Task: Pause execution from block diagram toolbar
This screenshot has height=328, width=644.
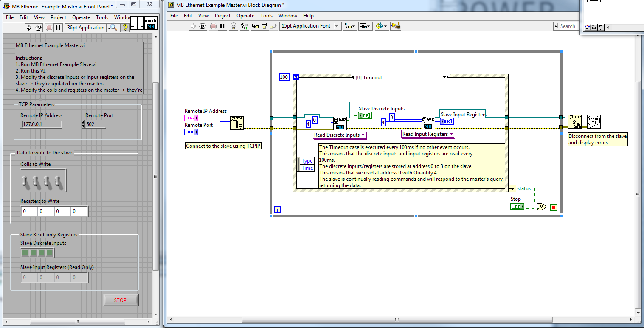Action: click(x=222, y=26)
